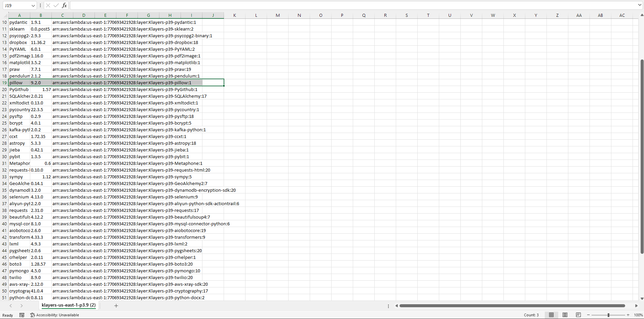Click the Count: 3 status bar entry
This screenshot has width=644, height=319.
[x=531, y=315]
